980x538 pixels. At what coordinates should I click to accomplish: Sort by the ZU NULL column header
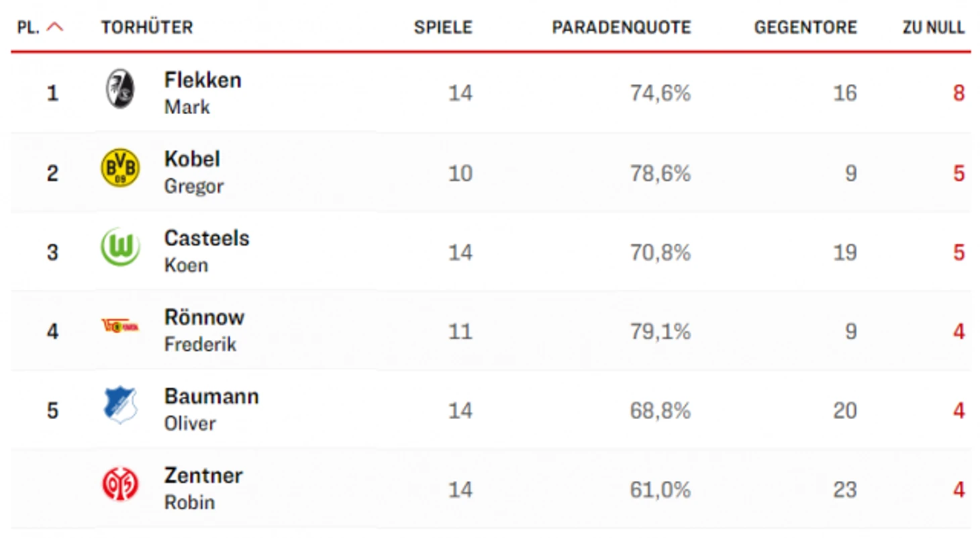click(934, 28)
